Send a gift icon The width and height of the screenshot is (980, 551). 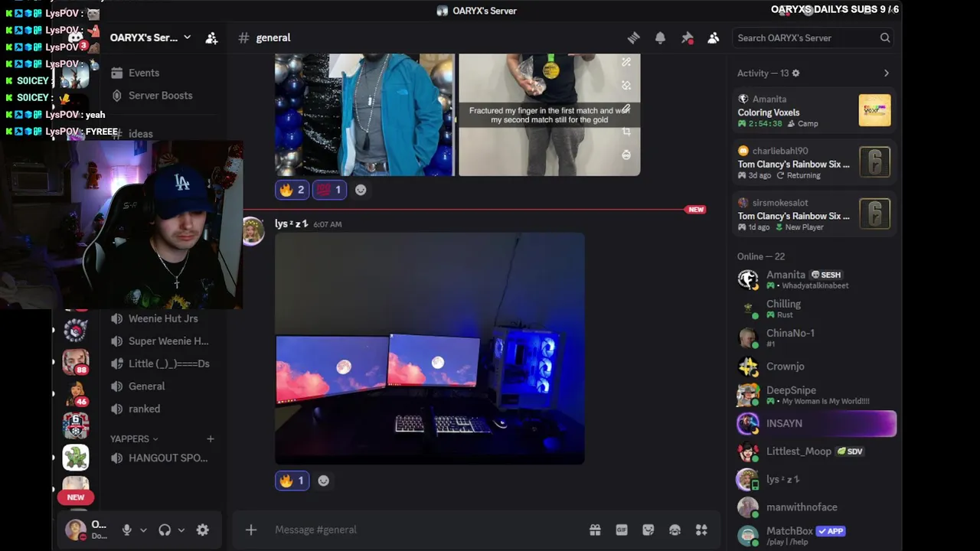click(x=595, y=530)
